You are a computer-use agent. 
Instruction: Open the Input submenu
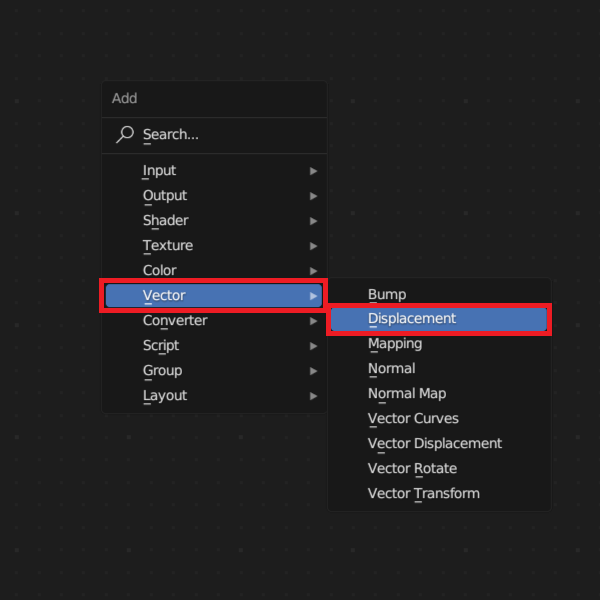pyautogui.click(x=159, y=171)
